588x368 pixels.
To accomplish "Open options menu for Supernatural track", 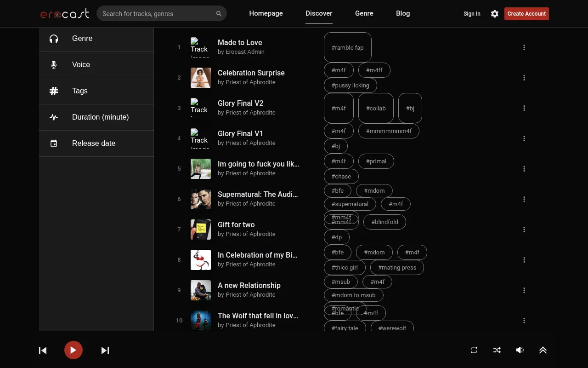I will coord(524,199).
